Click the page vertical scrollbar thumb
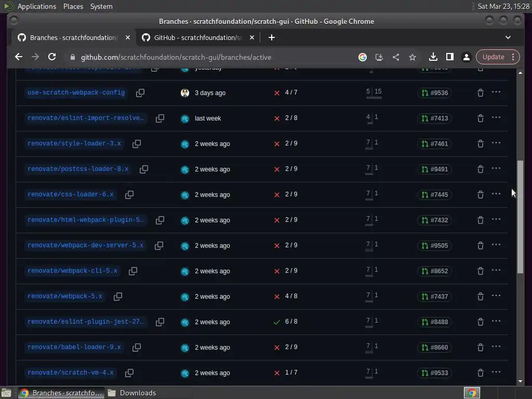532x399 pixels. click(x=520, y=217)
